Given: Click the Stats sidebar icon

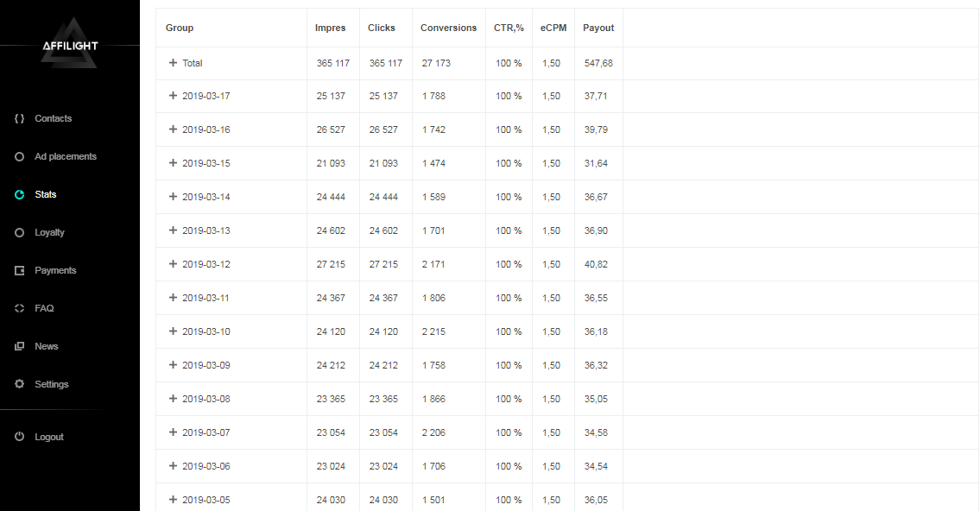Looking at the screenshot, I should tap(19, 194).
